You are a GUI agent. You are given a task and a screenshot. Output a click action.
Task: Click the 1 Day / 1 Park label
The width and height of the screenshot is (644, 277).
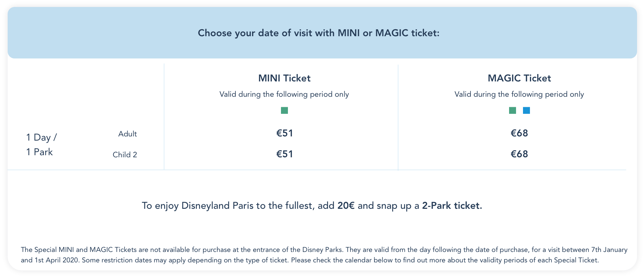tap(41, 145)
